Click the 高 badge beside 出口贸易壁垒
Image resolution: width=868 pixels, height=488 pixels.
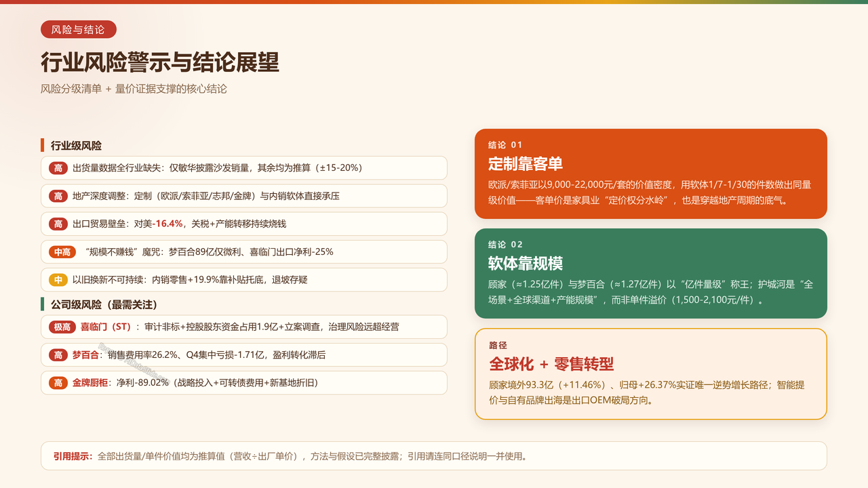coord(58,224)
